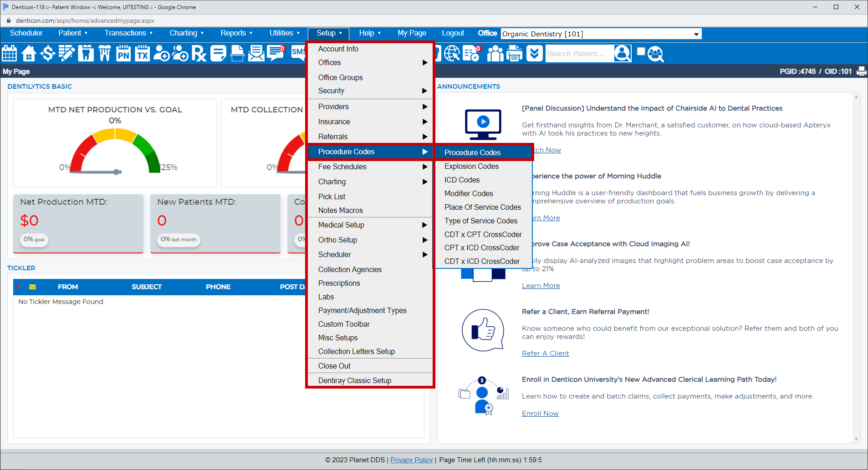The image size is (868, 470).
Task: Click the Enroll Now link
Action: coord(540,413)
